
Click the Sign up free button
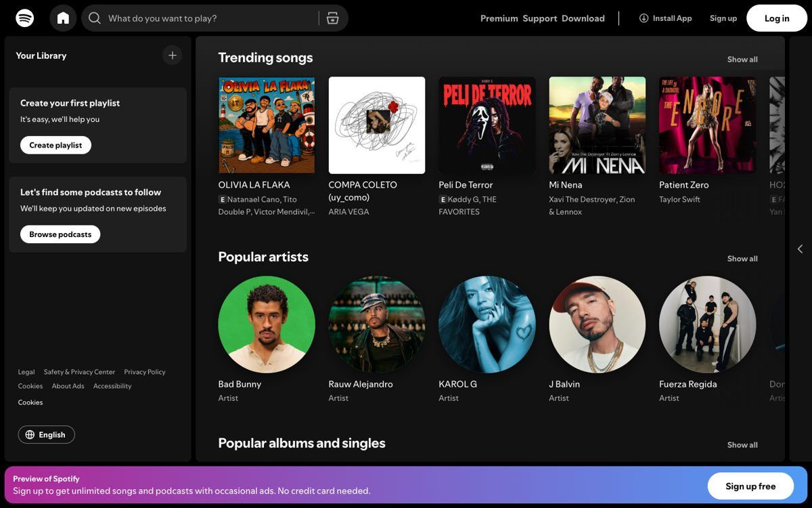pyautogui.click(x=750, y=486)
